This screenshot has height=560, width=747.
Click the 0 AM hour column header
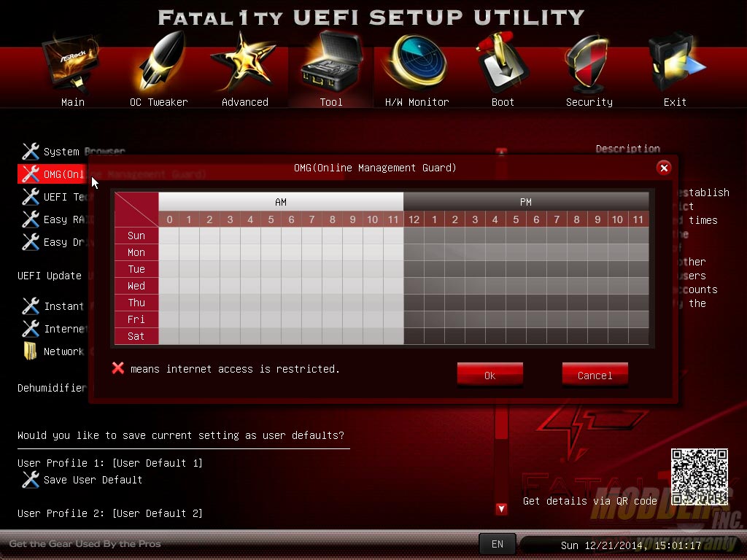tap(169, 219)
